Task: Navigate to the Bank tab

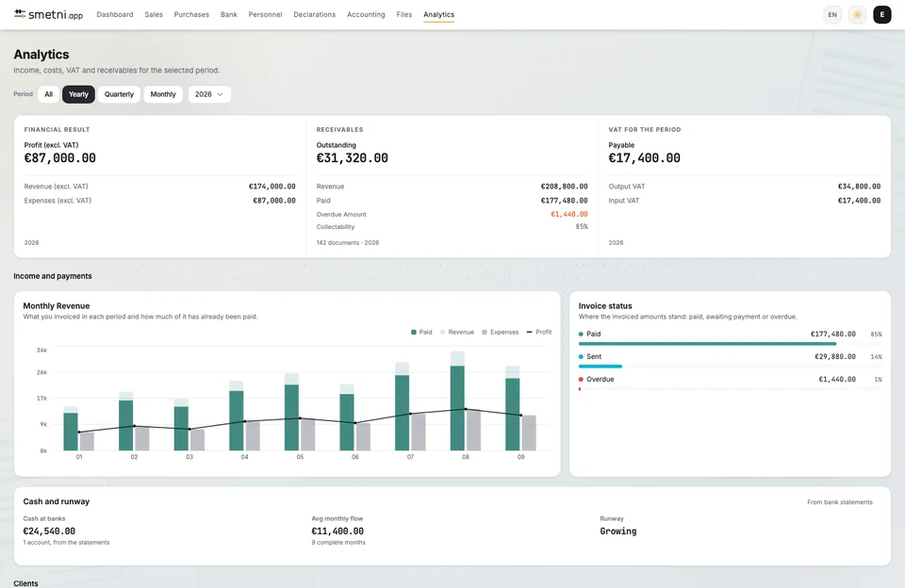Action: (x=228, y=14)
